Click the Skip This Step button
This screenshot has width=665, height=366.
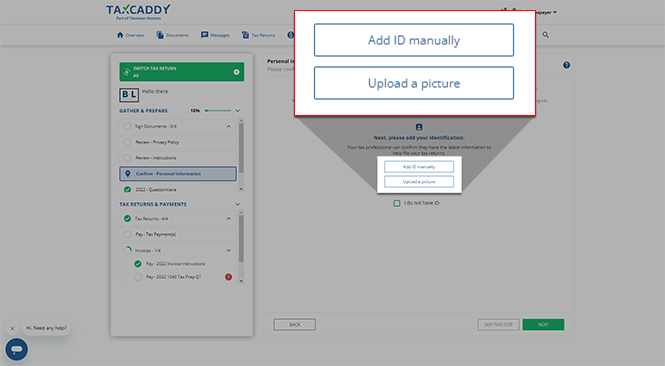click(x=498, y=324)
